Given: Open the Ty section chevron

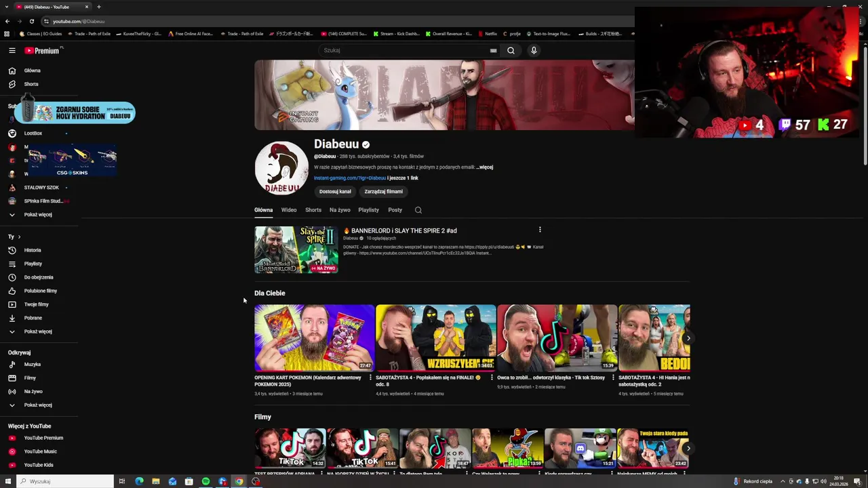Looking at the screenshot, I should point(19,237).
